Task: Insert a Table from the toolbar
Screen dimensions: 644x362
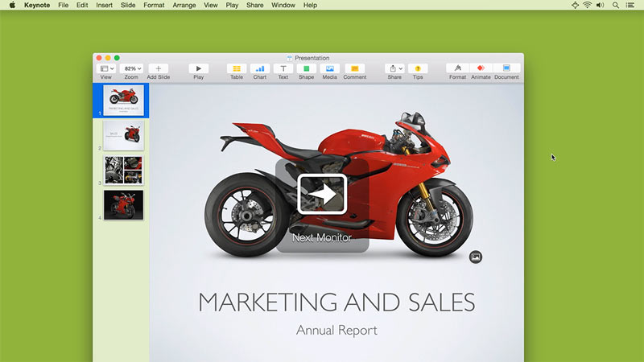Action: click(237, 68)
